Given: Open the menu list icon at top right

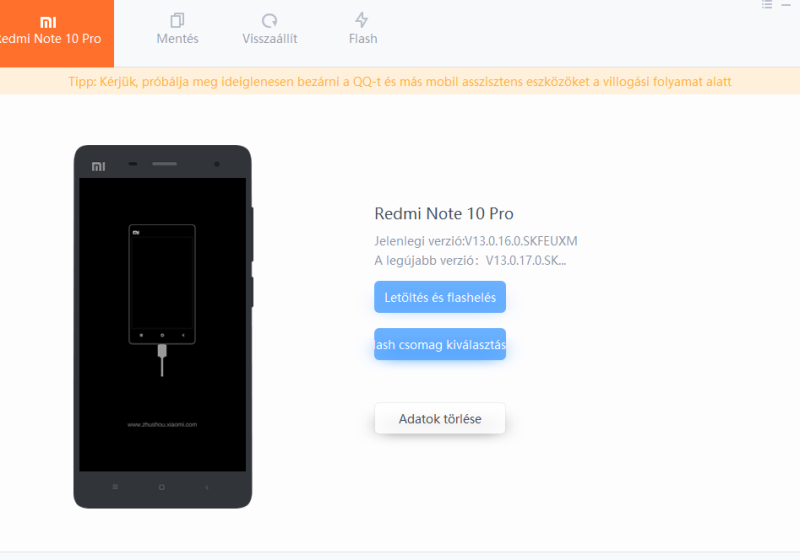Looking at the screenshot, I should pyautogui.click(x=767, y=5).
